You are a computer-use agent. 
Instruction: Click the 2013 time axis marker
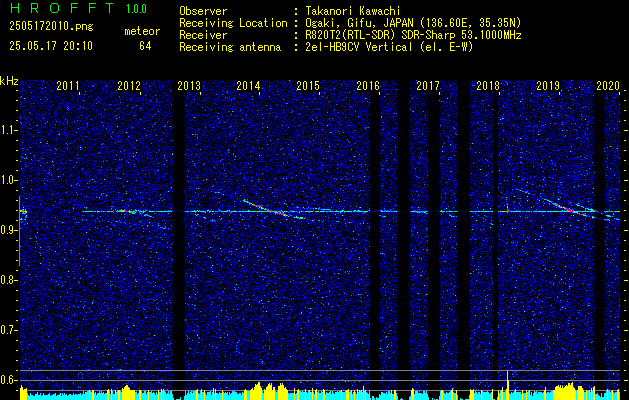(189, 85)
